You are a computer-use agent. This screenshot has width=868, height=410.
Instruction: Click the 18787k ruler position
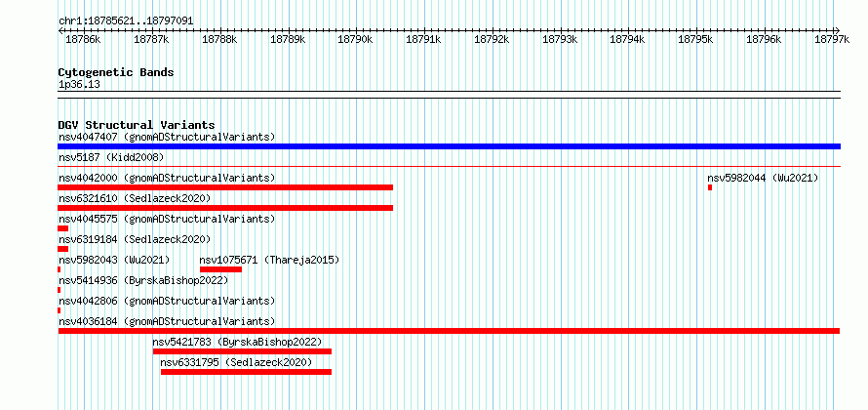(151, 39)
